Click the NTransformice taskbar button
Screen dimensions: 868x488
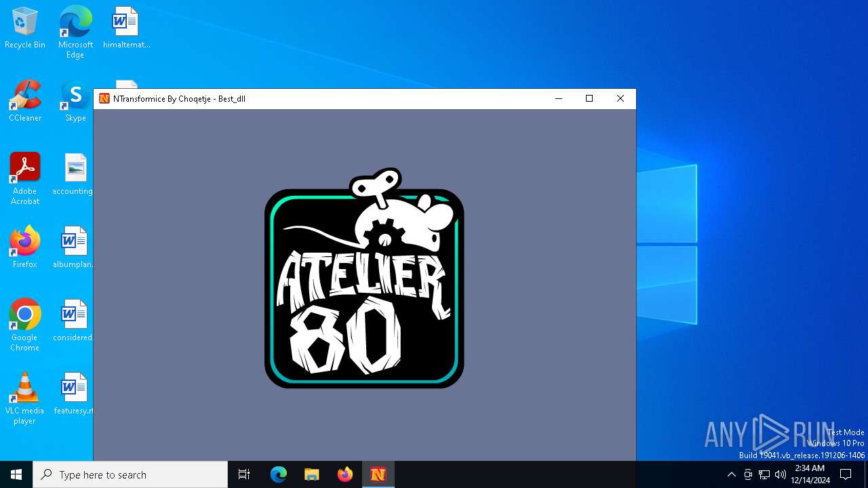coord(378,474)
